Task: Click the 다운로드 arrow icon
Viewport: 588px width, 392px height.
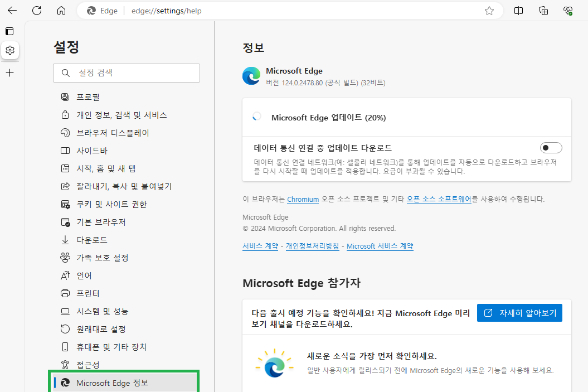Action: [65, 240]
